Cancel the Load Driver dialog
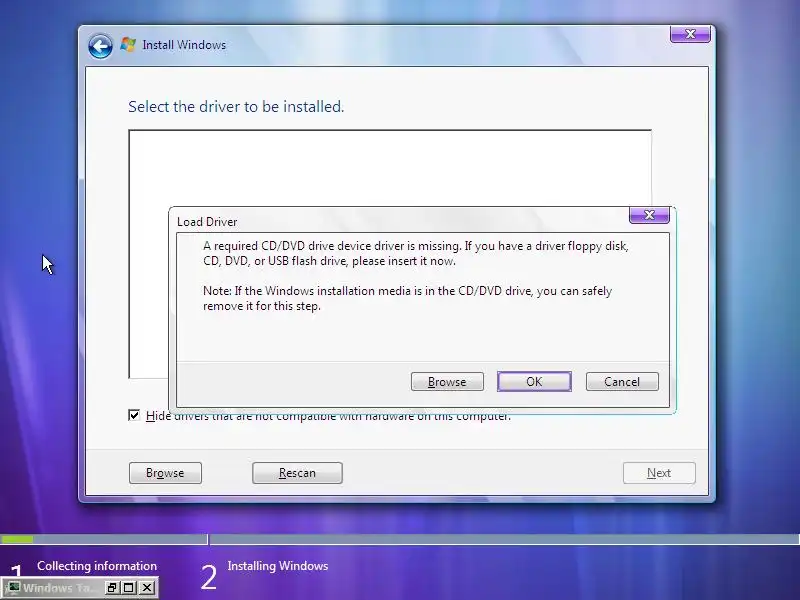Screen dimensions: 800x600 point(622,382)
